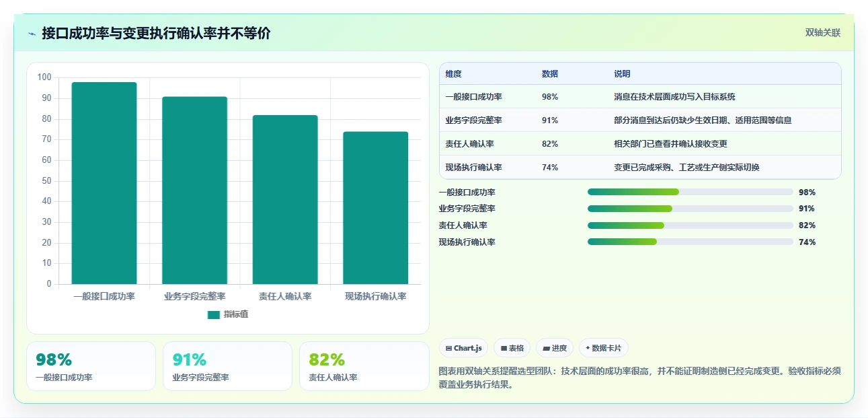Click the 98% value beside the first progress bar
Screen dimensions: 868x418
pyautogui.click(x=807, y=192)
